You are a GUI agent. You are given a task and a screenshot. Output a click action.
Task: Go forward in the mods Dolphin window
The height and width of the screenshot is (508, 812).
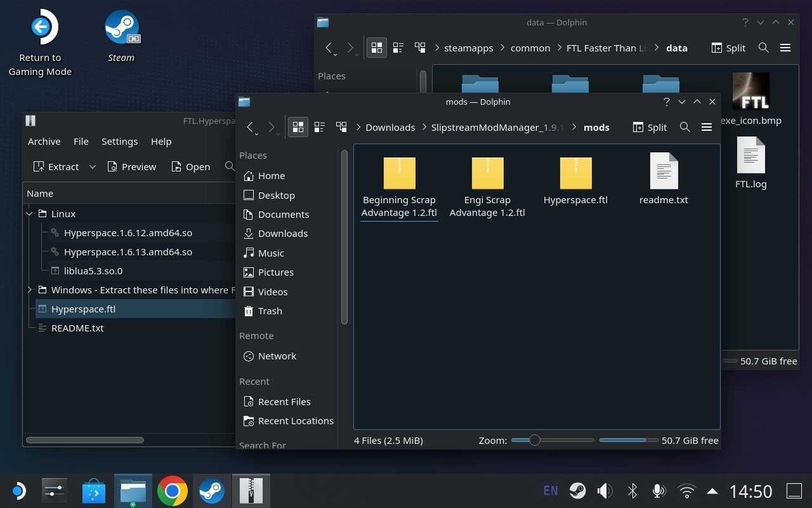tap(272, 127)
